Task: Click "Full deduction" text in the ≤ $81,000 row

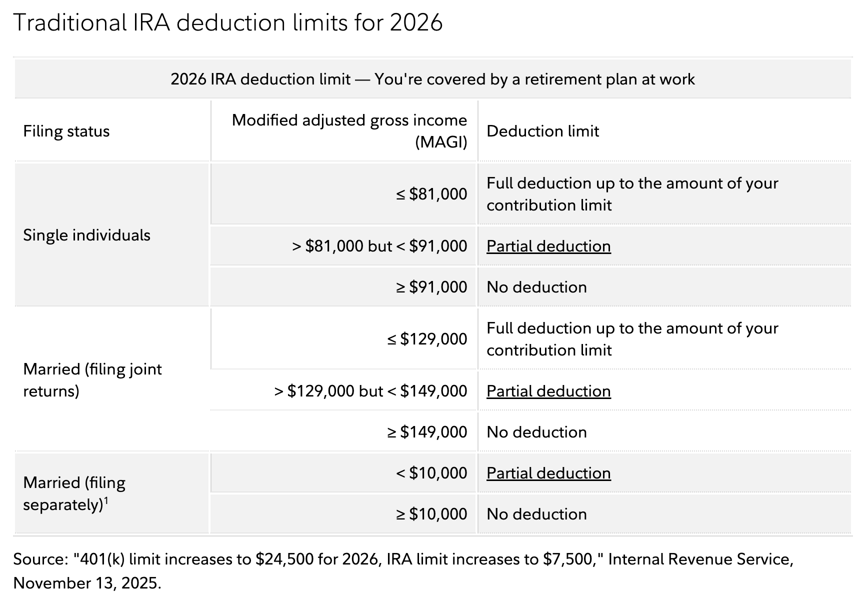Action: point(632,194)
